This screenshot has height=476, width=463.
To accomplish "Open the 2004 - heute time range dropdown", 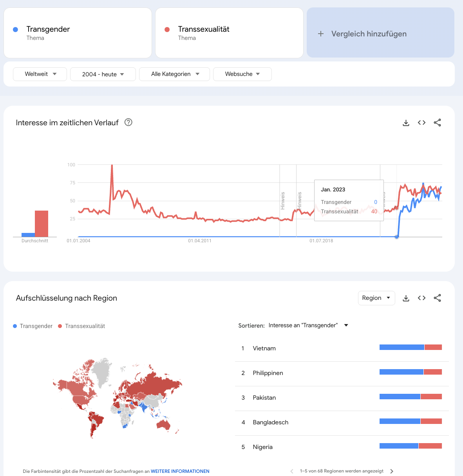I will tap(103, 74).
